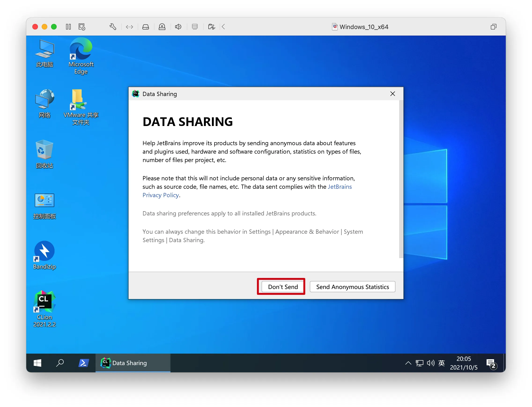Show hidden tray icons chevron
Screen dimensions: 532x407
408,363
